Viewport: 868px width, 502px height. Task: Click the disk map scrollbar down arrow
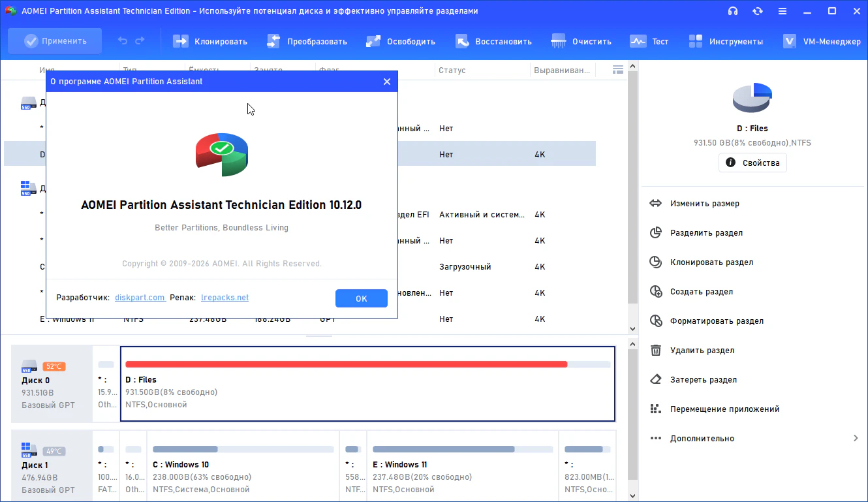(x=632, y=495)
